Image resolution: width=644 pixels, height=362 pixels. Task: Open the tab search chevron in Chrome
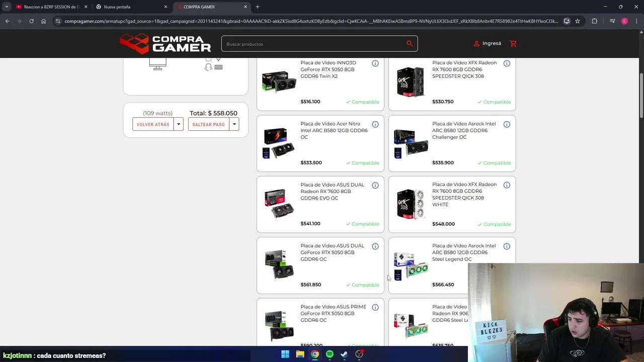(x=7, y=7)
